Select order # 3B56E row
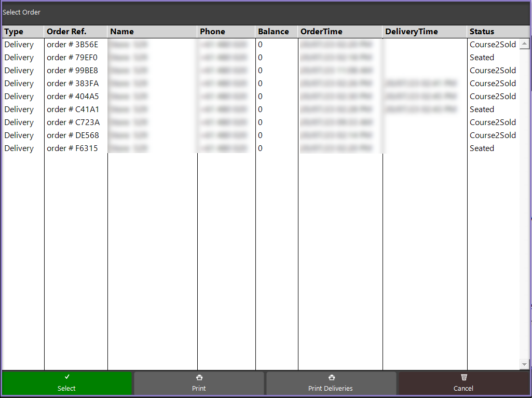 [72, 45]
